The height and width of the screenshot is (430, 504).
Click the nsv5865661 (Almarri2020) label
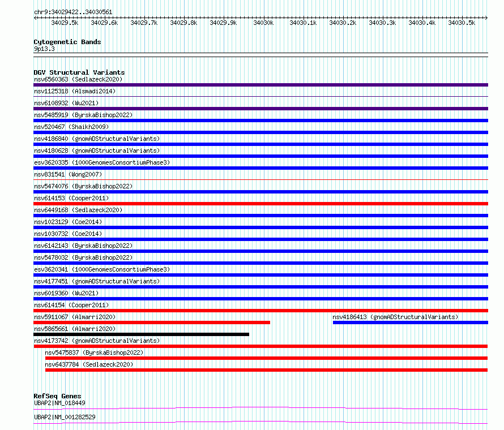[x=75, y=329]
